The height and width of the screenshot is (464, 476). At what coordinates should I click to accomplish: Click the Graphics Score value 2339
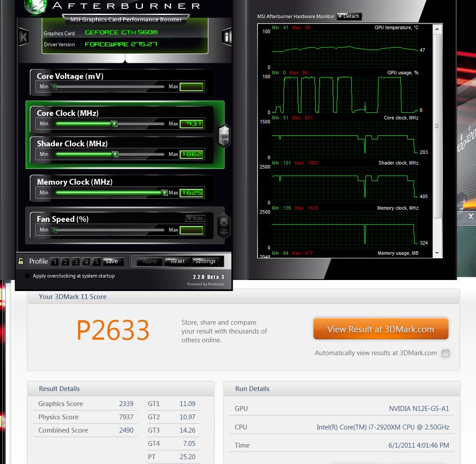pyautogui.click(x=126, y=404)
